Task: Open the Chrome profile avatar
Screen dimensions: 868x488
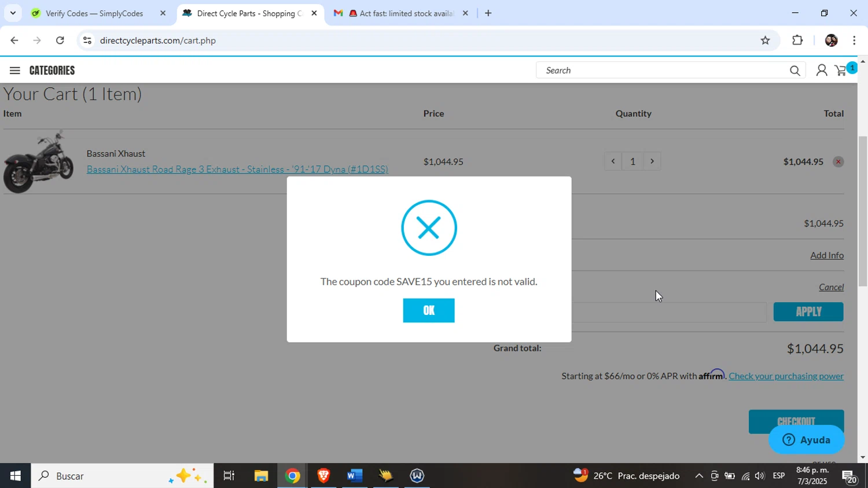Action: pos(831,41)
